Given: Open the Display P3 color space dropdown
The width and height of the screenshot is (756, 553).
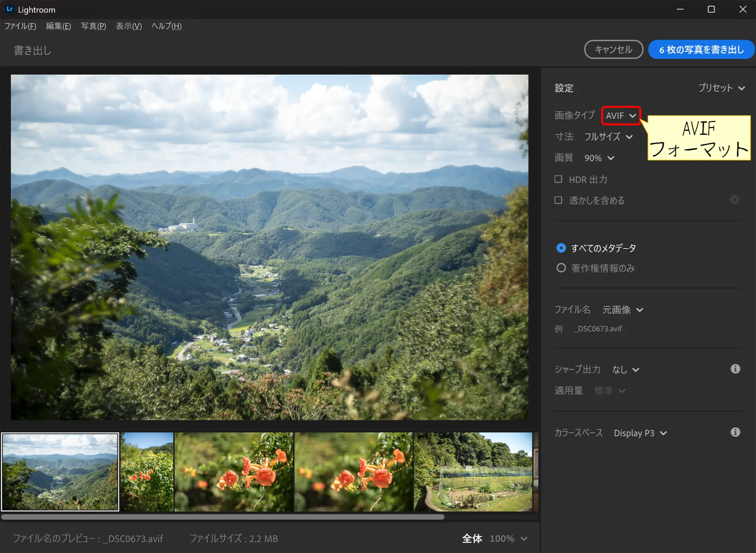Looking at the screenshot, I should [x=640, y=433].
